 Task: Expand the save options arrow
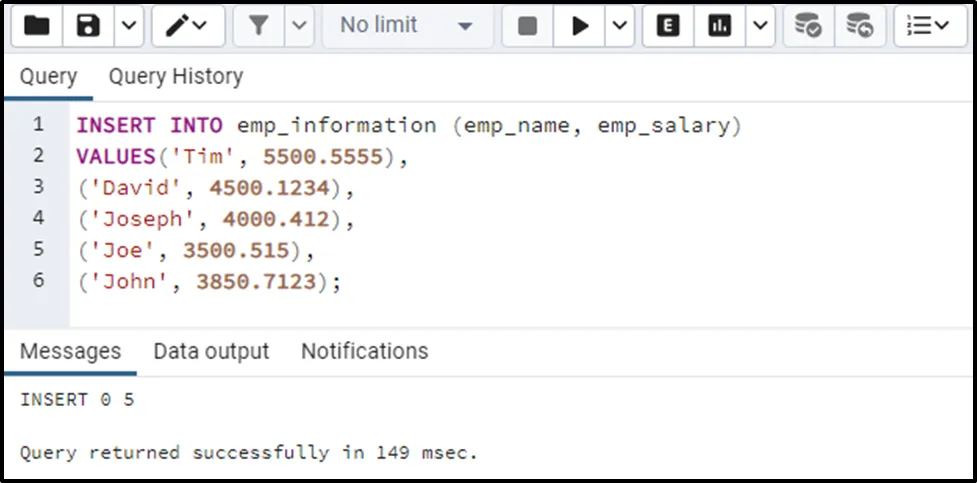tap(127, 27)
